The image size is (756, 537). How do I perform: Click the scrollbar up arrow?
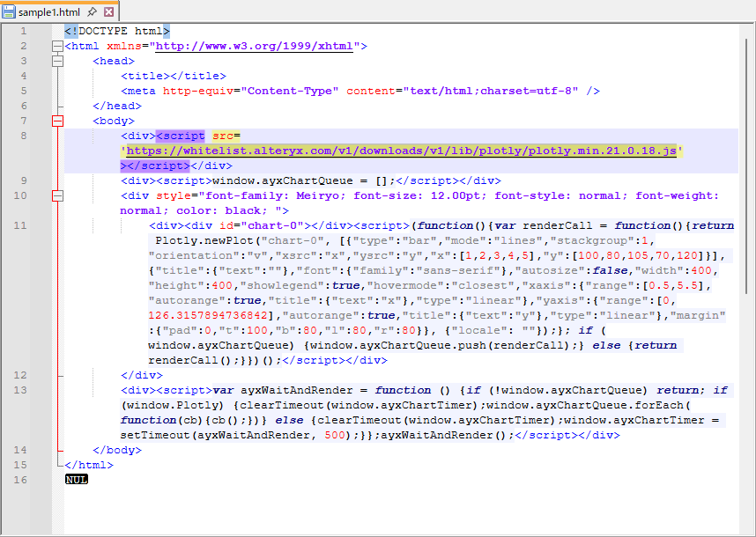point(748,30)
